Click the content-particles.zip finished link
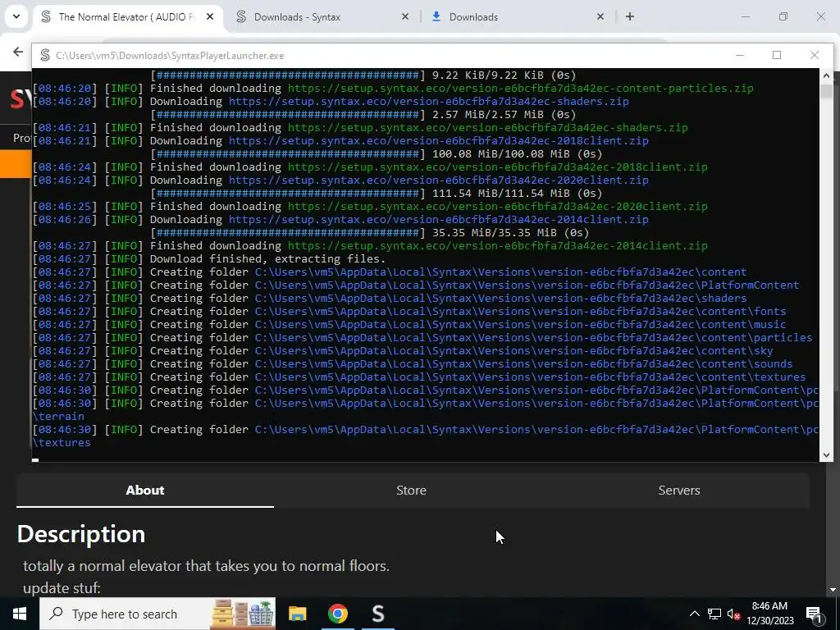This screenshot has height=630, width=840. (520, 88)
